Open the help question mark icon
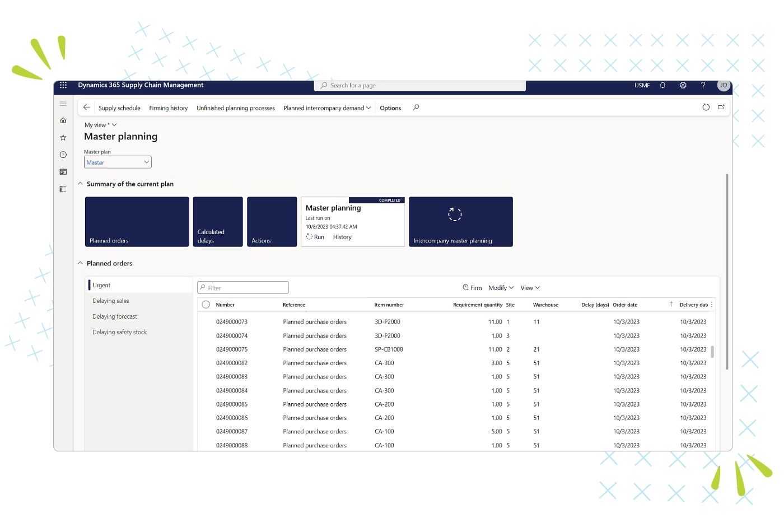 tap(703, 85)
